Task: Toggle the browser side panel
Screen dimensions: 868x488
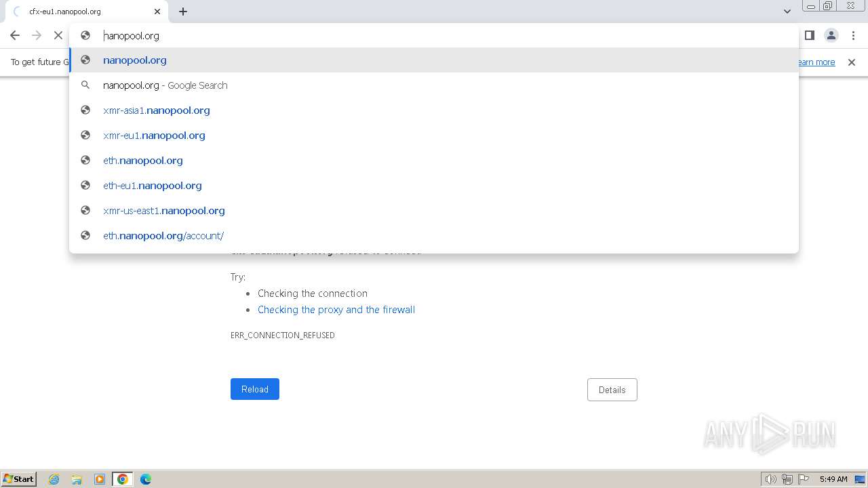Action: [809, 35]
